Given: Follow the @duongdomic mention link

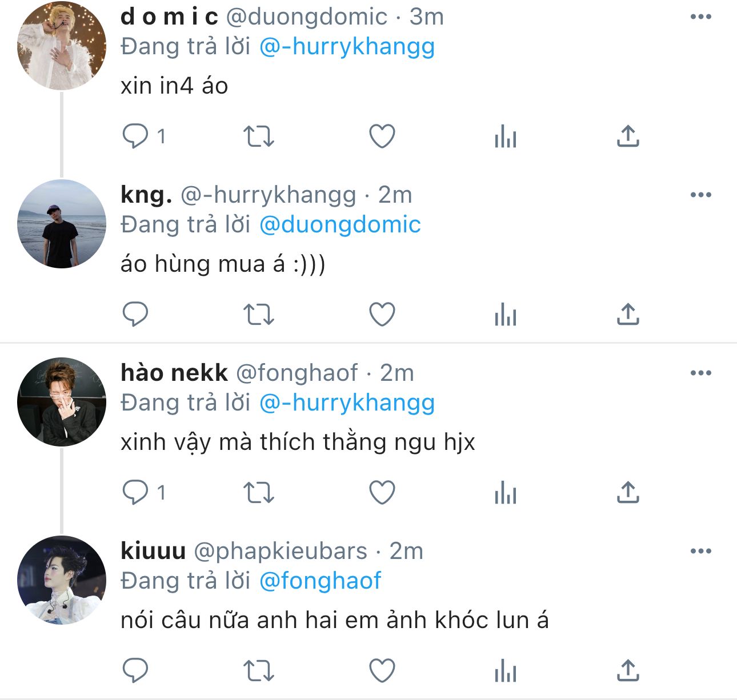Looking at the screenshot, I should point(340,225).
